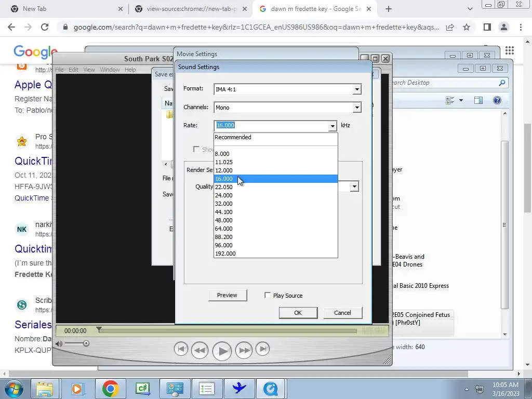Show hidden system tray icons
532x399 pixels.
(467, 390)
